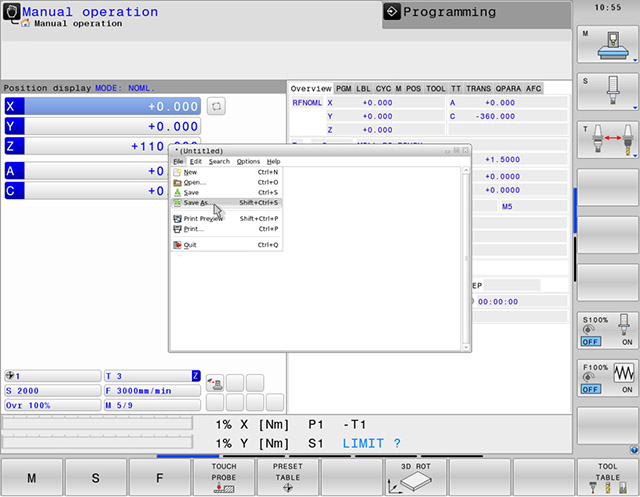Switch to the Overview tab
This screenshot has width=640, height=497.
311,89
